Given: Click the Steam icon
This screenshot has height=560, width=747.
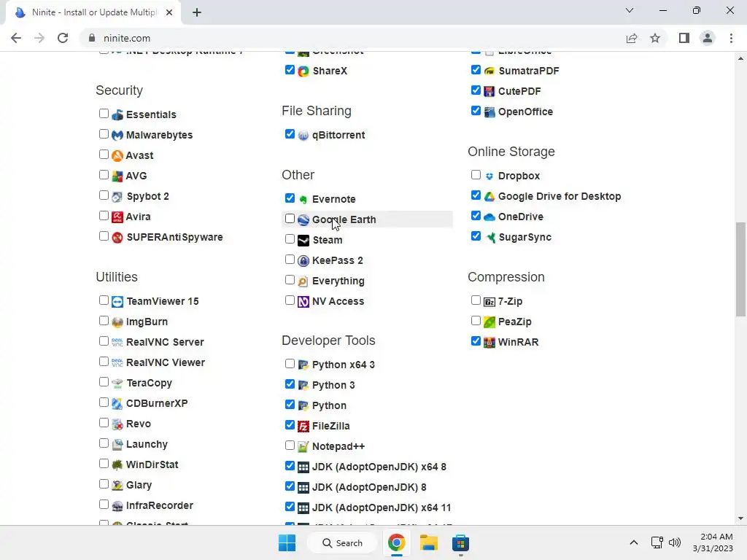Looking at the screenshot, I should tap(303, 241).
